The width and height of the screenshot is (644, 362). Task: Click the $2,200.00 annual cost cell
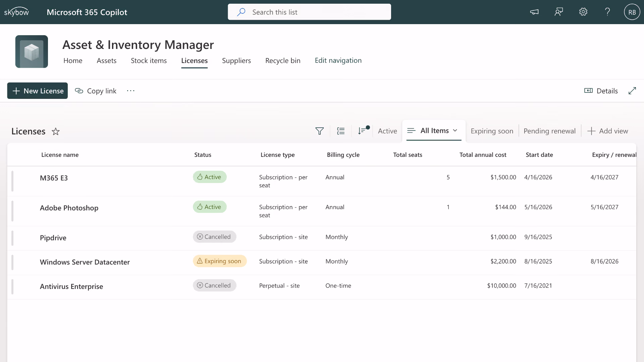[x=503, y=261]
